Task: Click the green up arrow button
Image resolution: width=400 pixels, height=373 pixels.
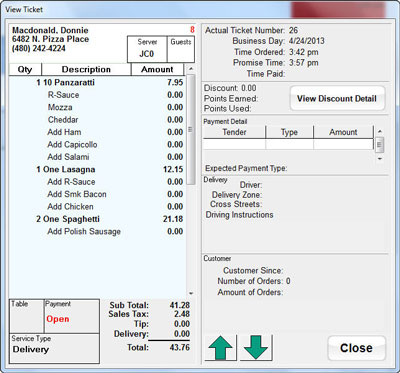Action: pyautogui.click(x=221, y=348)
